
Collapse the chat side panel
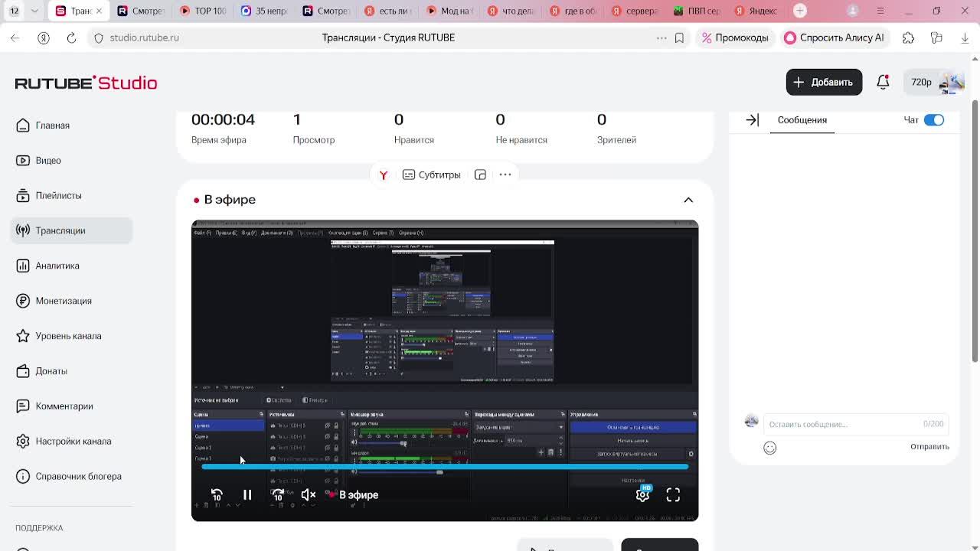[x=753, y=120]
